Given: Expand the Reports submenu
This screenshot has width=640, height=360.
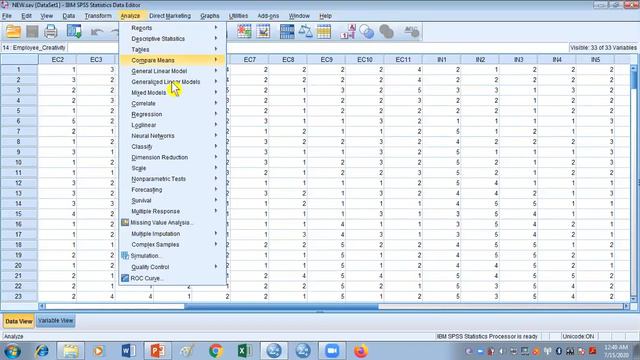Looking at the screenshot, I should pos(173,28).
